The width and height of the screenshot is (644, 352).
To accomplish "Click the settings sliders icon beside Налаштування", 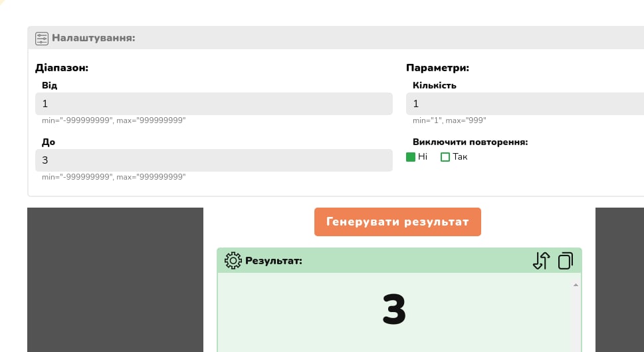I will [41, 38].
